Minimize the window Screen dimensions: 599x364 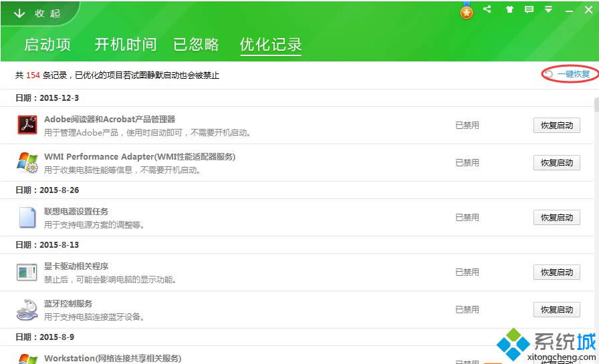569,11
